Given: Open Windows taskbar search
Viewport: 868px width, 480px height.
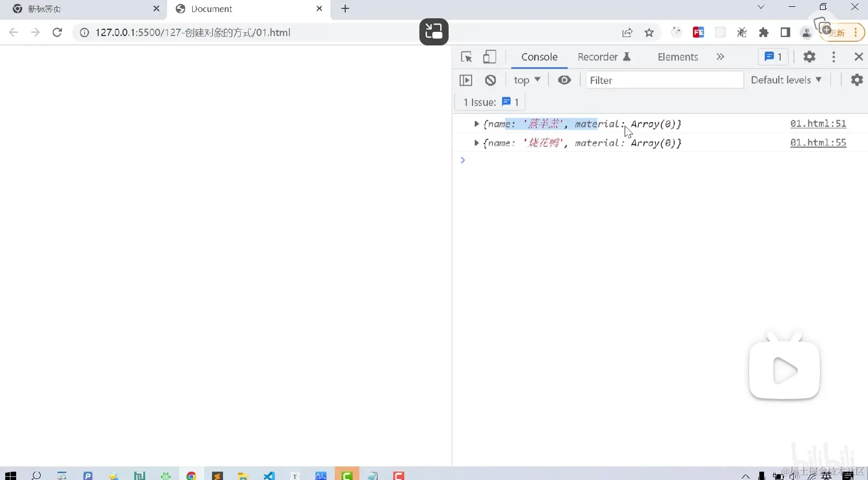Looking at the screenshot, I should (36, 475).
